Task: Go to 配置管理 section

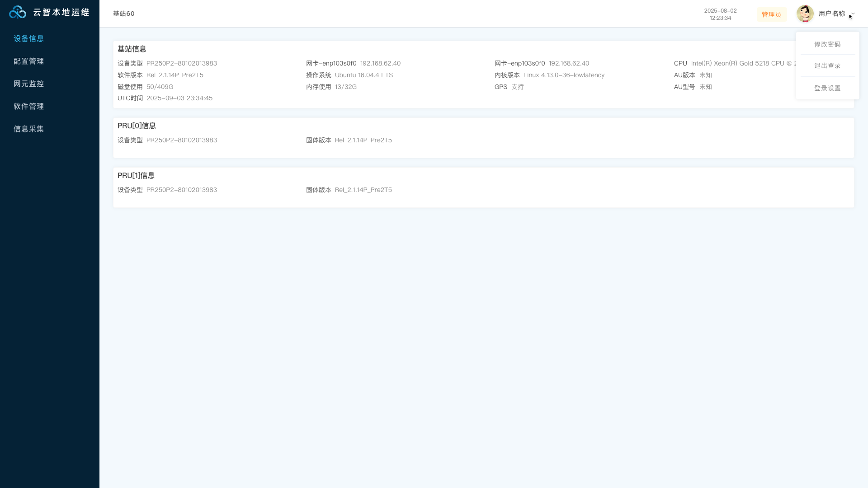Action: [29, 61]
